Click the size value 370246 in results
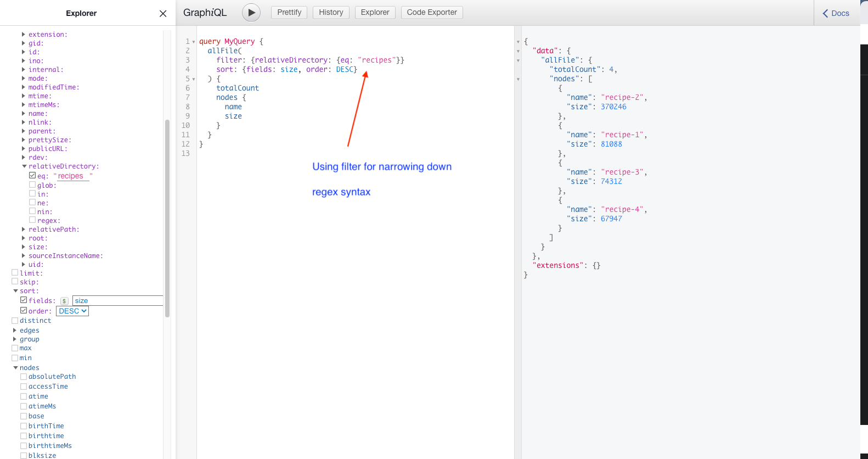The width and height of the screenshot is (868, 459). point(613,107)
